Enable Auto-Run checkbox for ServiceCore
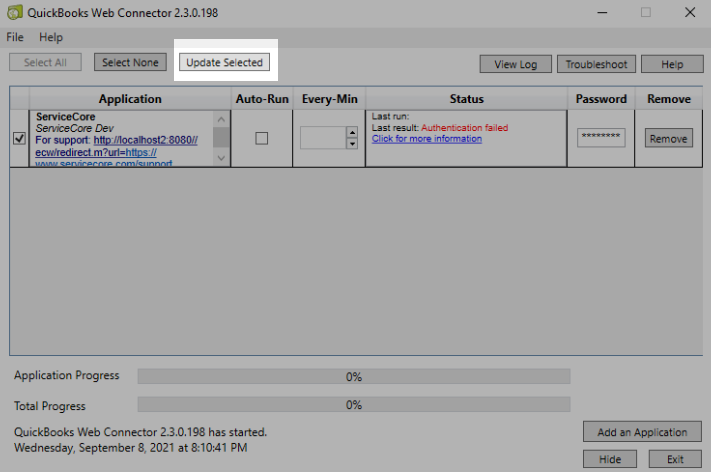The width and height of the screenshot is (711, 472). (262, 138)
